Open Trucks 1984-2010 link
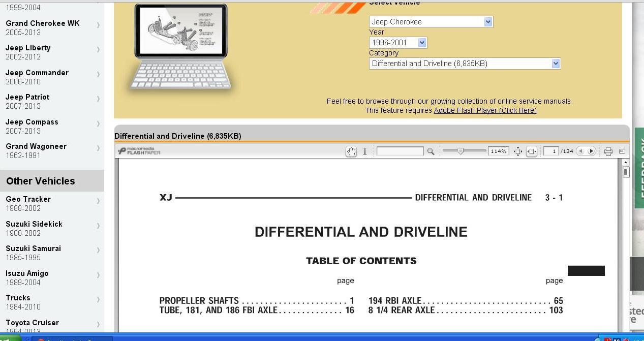 tap(52, 302)
